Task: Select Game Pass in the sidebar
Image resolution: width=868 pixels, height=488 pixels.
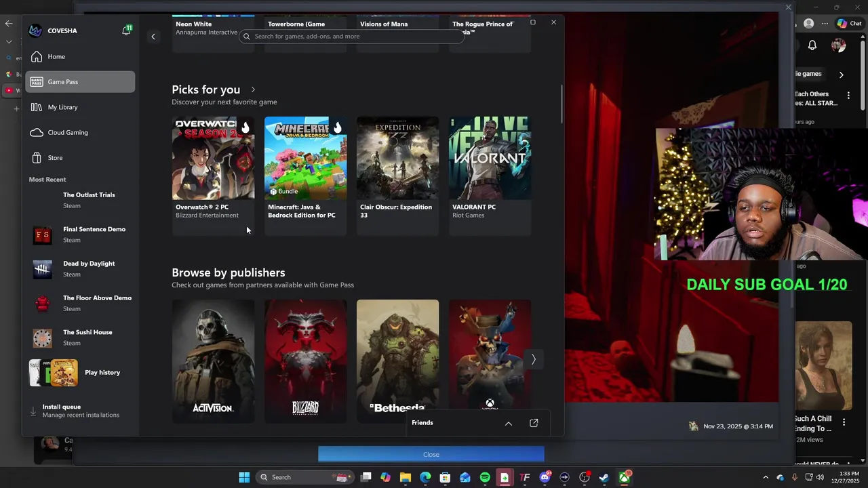Action: 80,82
